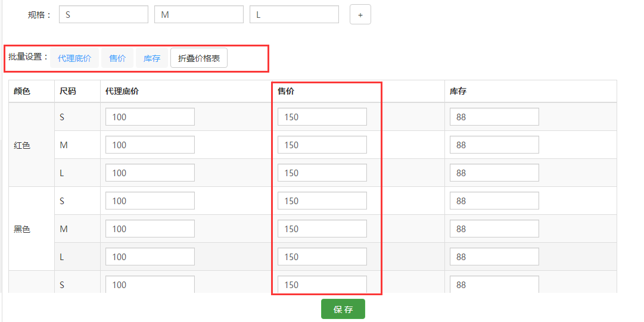644x322 pixels.
Task: Edit 售价 field for black size M
Action: click(322, 229)
